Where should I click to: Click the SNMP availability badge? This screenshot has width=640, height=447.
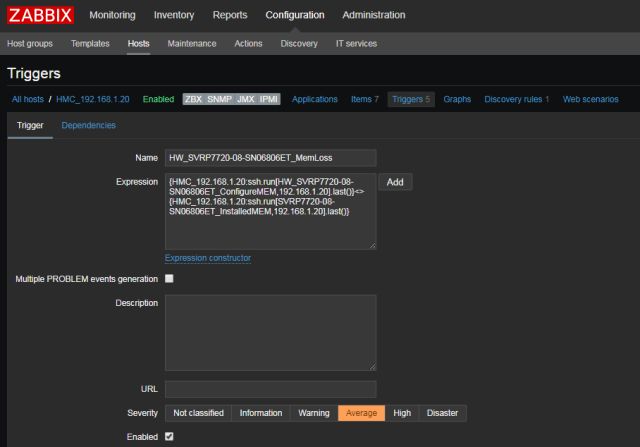219,99
